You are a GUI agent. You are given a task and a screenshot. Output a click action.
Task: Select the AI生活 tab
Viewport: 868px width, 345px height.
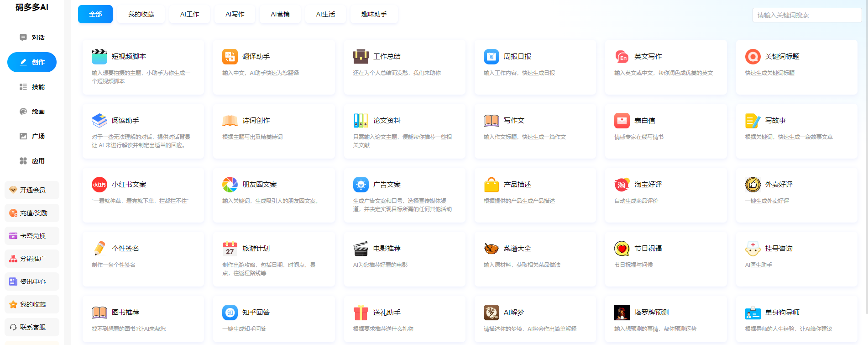325,14
